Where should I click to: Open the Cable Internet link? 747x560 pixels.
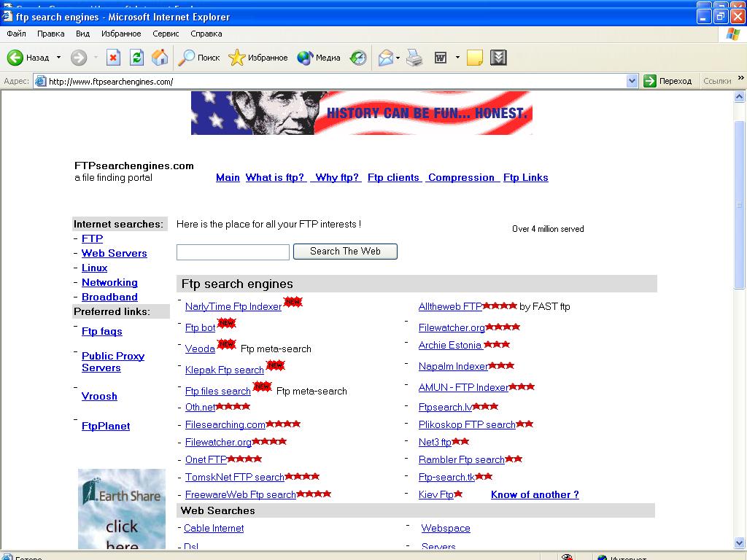tap(214, 528)
